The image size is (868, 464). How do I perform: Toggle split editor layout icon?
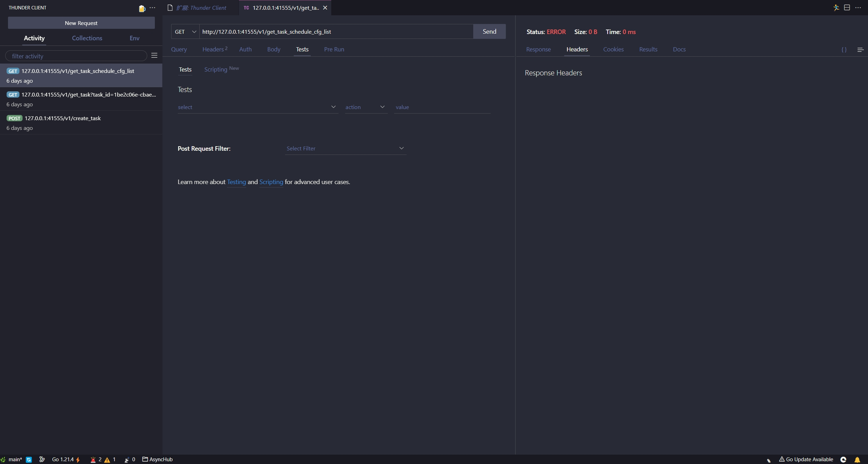click(x=847, y=8)
